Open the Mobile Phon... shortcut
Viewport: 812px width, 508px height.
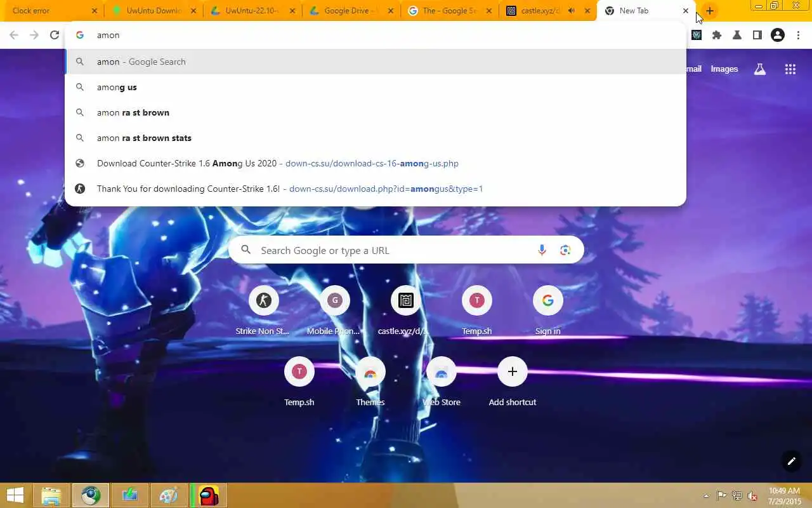click(334, 311)
